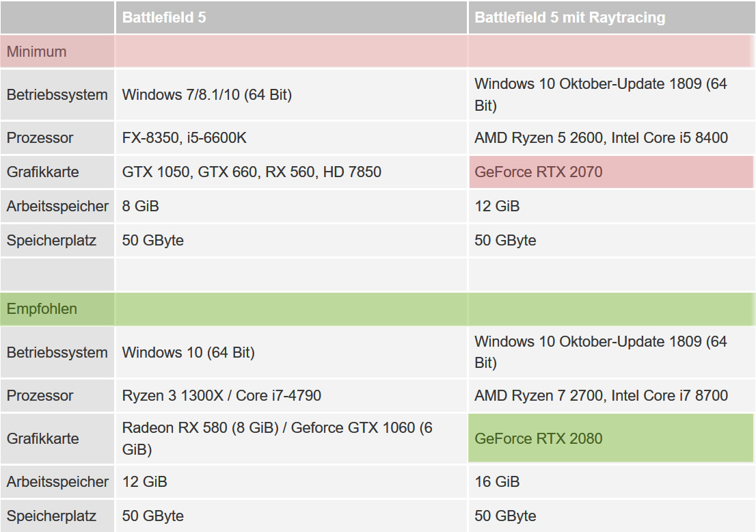Click "Ryzen 3 1300X / Core i7-4790" cell
The width and height of the screenshot is (756, 532).
click(x=221, y=395)
